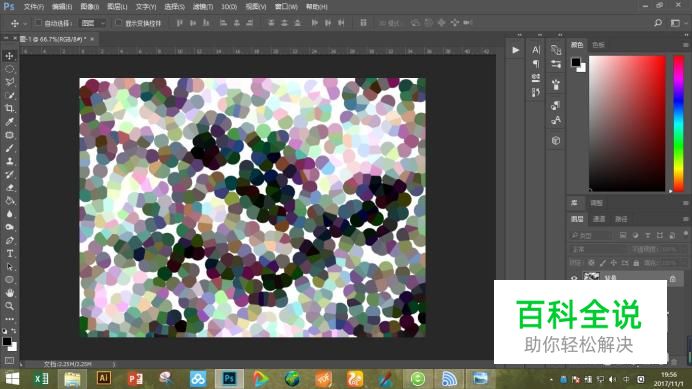692x389 pixels.
Task: Click the adjustment layer filter icon
Action: (635, 235)
